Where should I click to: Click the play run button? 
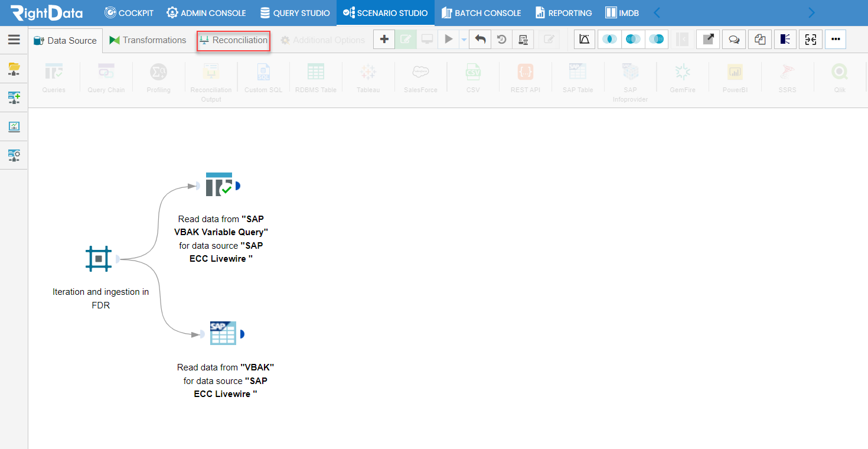pos(449,40)
